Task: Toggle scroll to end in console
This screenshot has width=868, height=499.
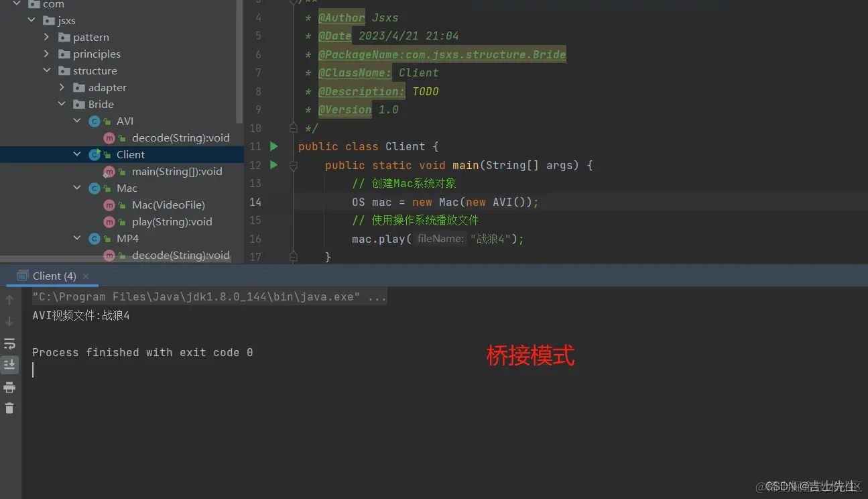Action: pos(9,364)
